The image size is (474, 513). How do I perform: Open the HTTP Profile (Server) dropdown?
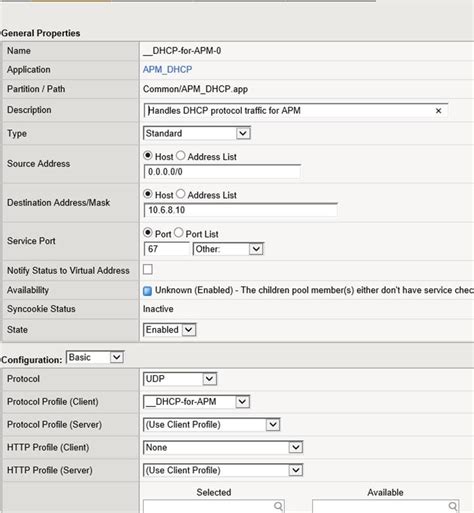point(223,470)
